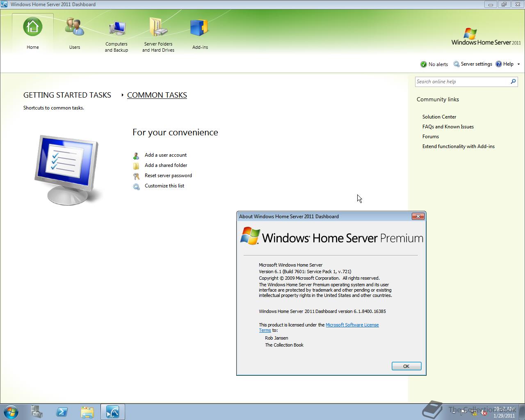This screenshot has width=525, height=420.
Task: Click the search magnifier icon
Action: pyautogui.click(x=513, y=82)
